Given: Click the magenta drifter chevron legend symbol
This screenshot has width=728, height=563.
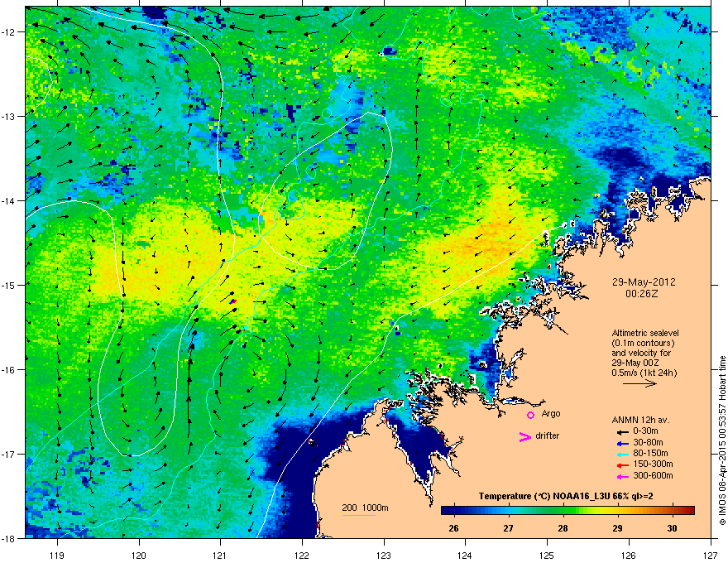Looking at the screenshot, I should (524, 436).
